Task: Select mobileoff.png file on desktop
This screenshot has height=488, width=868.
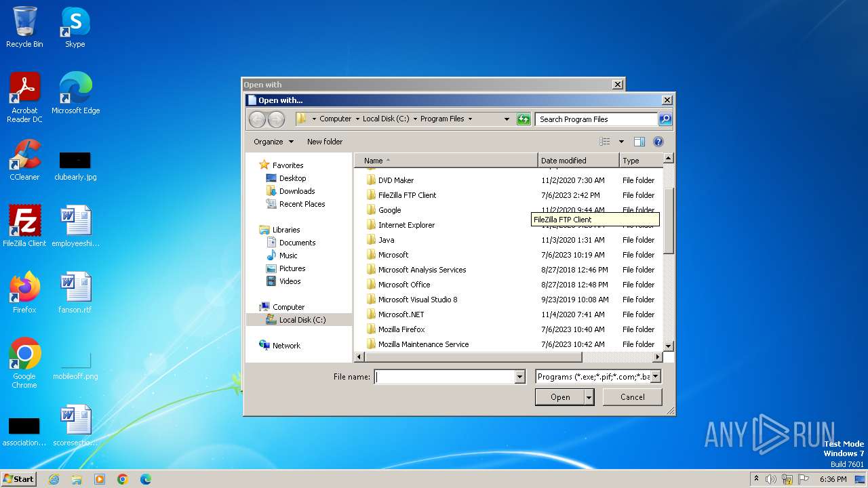Action: coord(75,366)
